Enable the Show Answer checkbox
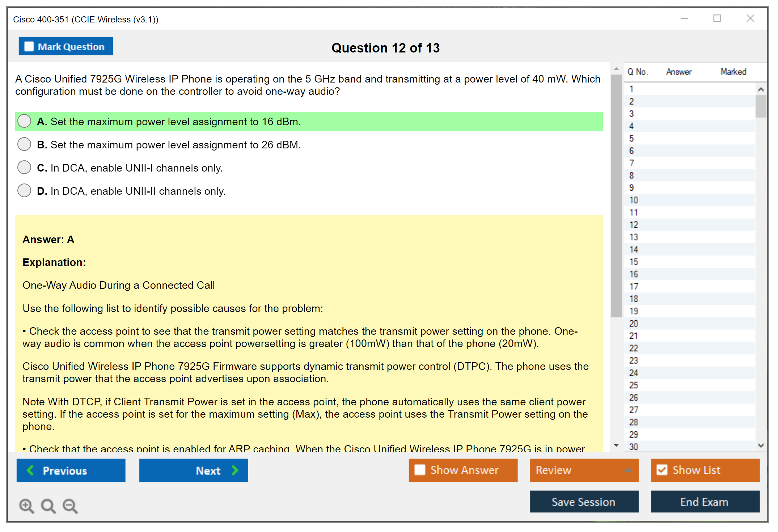Image resolution: width=778 pixels, height=532 pixels. 420,470
